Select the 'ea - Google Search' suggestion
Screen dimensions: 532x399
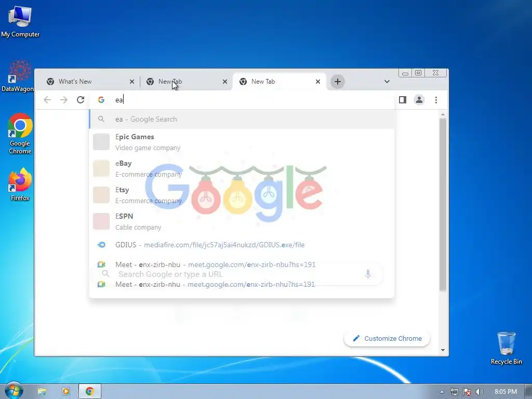tap(242, 119)
